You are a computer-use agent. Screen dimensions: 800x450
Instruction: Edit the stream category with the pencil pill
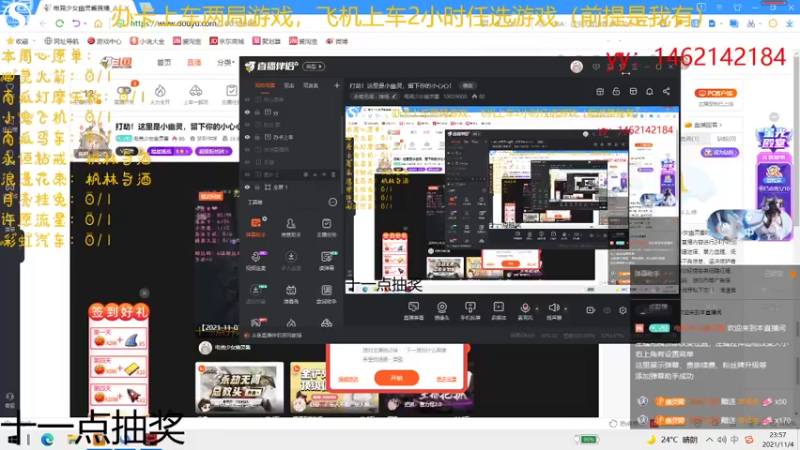(374, 96)
